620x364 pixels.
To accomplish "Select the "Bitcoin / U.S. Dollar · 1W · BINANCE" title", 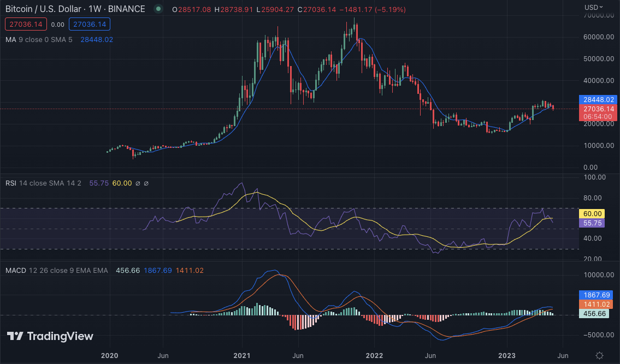I will tap(75, 9).
